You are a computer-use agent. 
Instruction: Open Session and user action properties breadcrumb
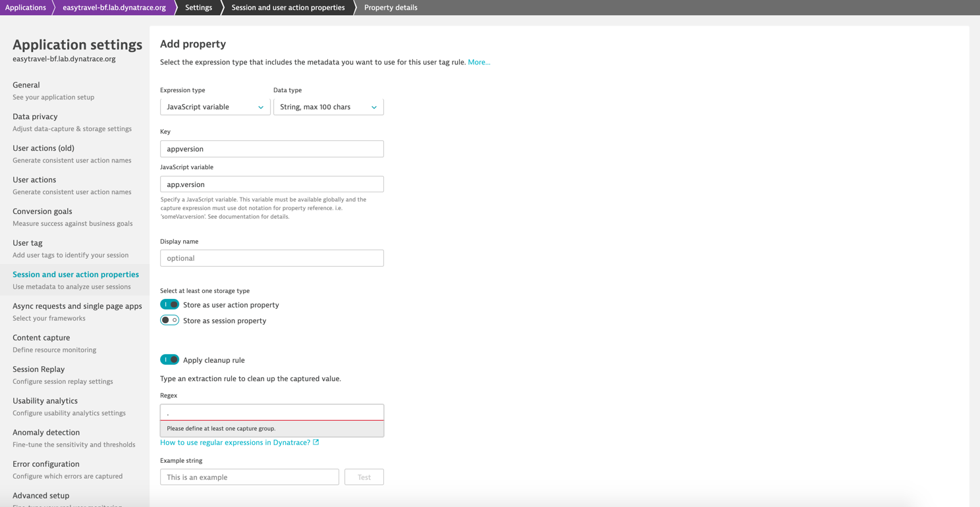tap(288, 7)
